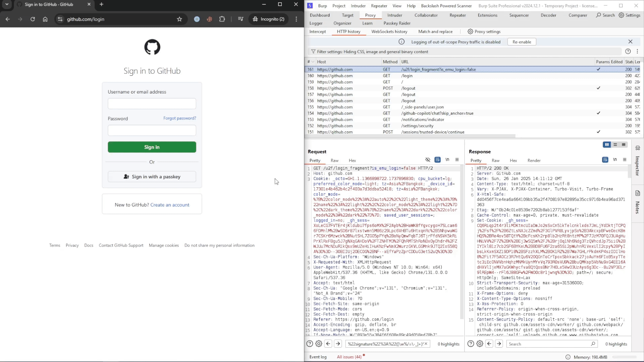The height and width of the screenshot is (362, 644).
Task: Toggle message line wrap in Request panel
Action: tap(437, 160)
